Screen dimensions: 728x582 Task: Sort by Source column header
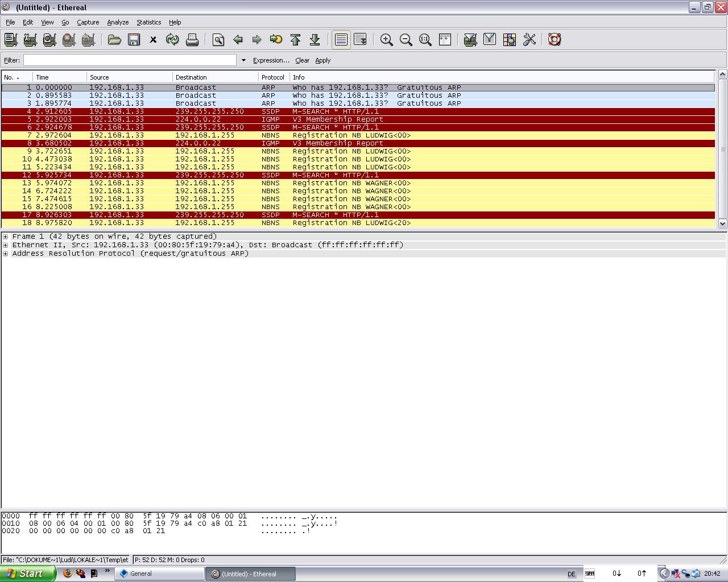(x=130, y=77)
